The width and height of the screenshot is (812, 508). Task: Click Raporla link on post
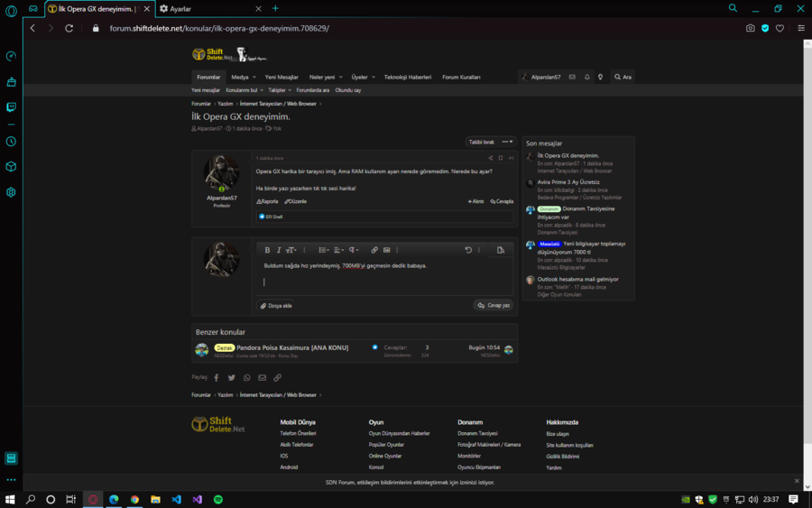click(267, 201)
